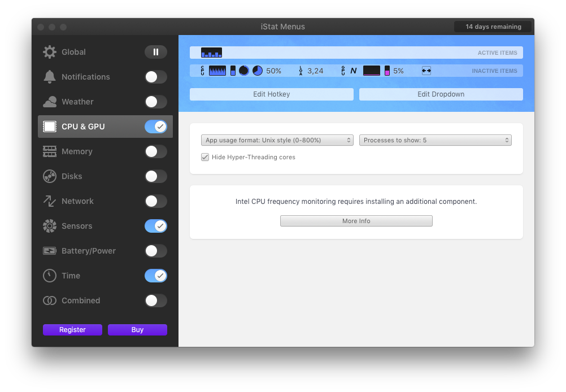Click the More Info button
This screenshot has width=566, height=392.
pos(356,221)
